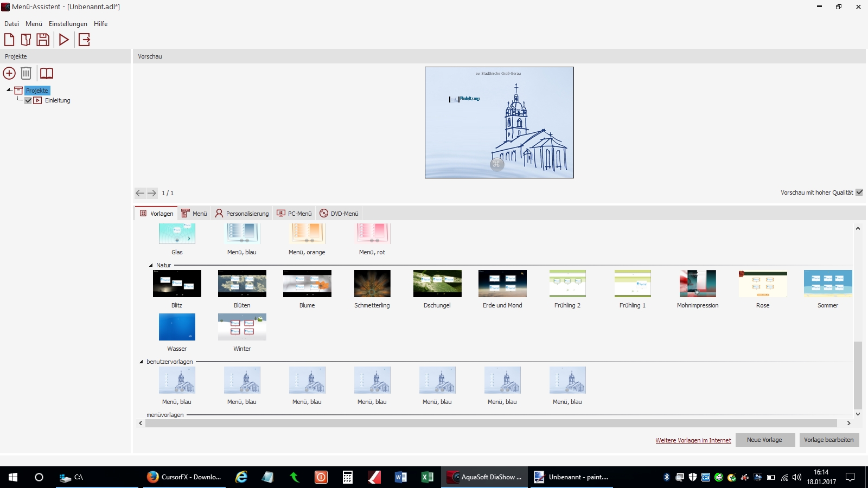Click the save disk toolbar icon
Image resolution: width=868 pixels, height=488 pixels.
pos(43,40)
